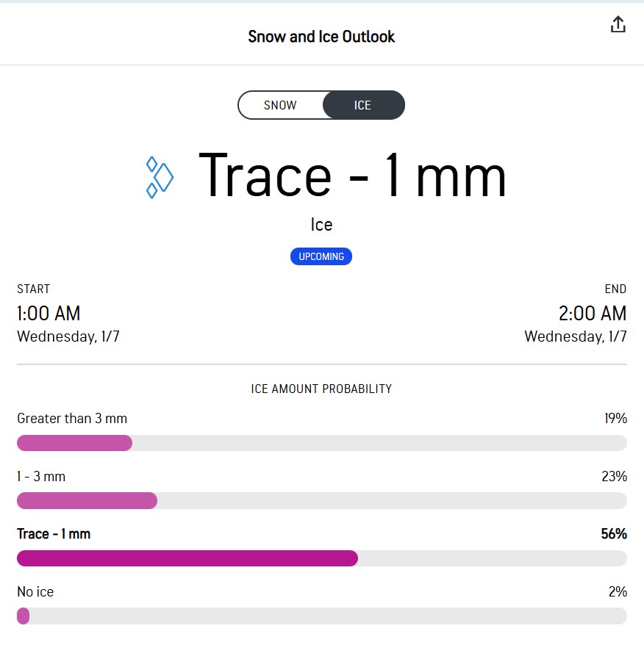Click the 56% probability value
The image size is (644, 645).
pos(614,534)
